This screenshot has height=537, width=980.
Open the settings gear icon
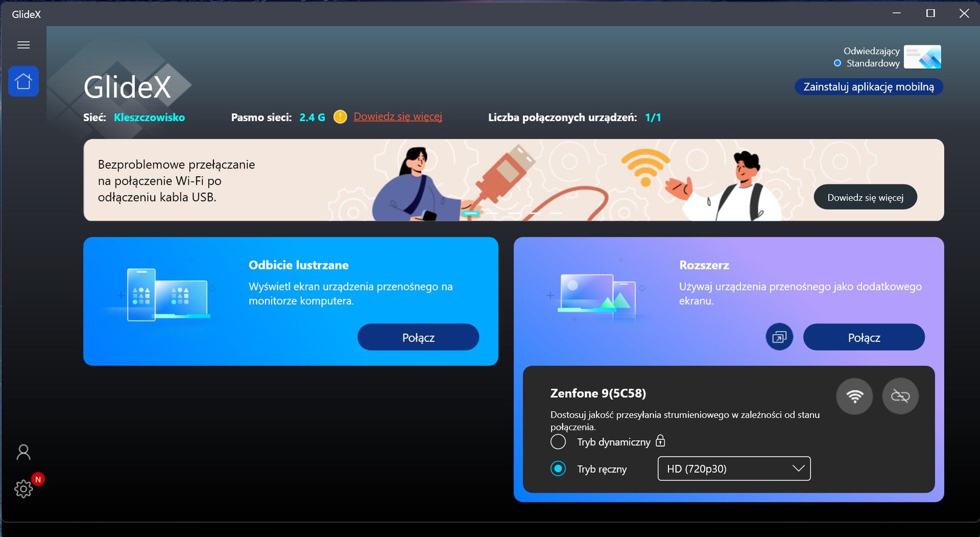click(24, 489)
